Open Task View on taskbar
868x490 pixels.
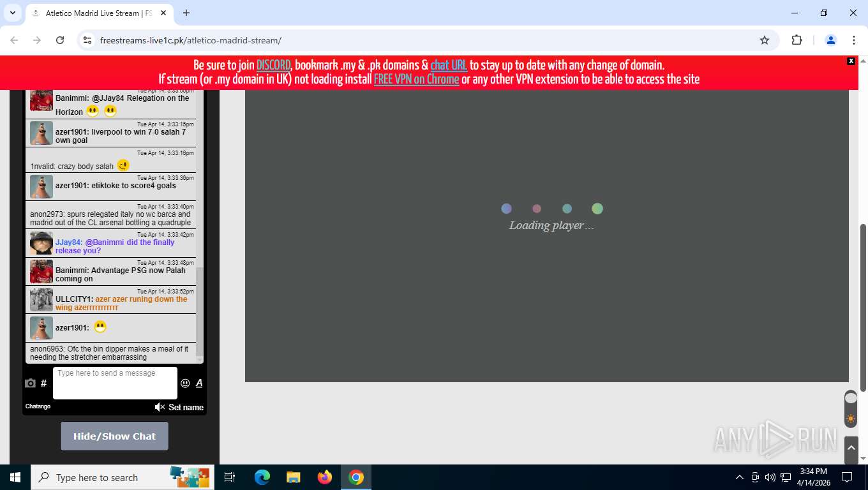[x=230, y=477]
